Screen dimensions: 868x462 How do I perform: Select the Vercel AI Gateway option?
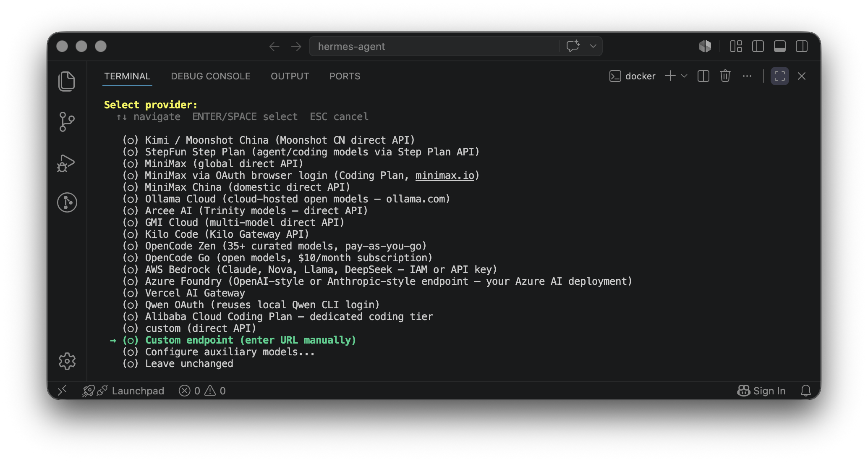tap(184, 293)
